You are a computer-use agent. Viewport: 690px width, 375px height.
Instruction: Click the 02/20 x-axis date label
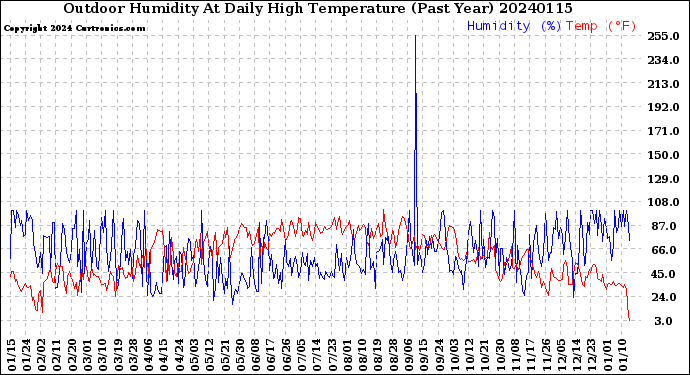click(x=73, y=355)
